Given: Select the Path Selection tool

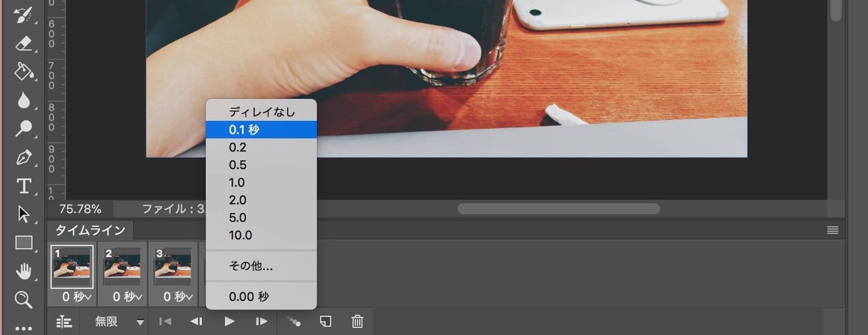Looking at the screenshot, I should pyautogui.click(x=23, y=214).
